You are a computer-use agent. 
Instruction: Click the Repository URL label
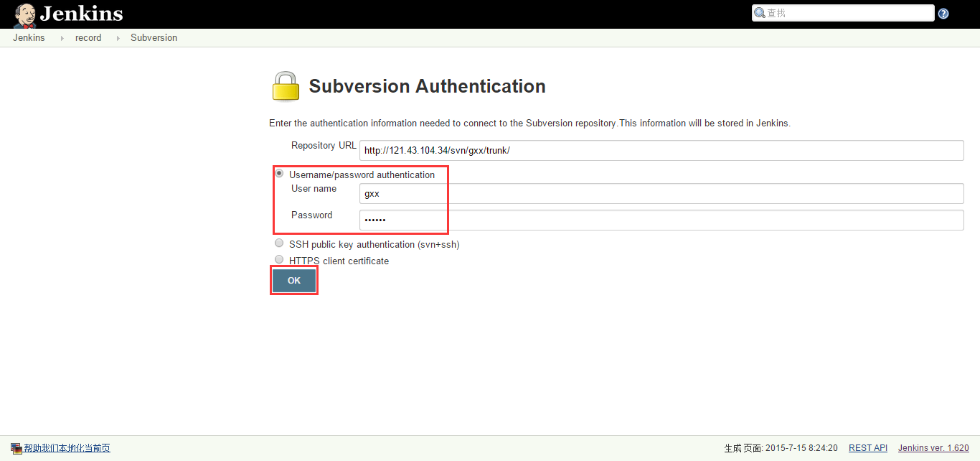coord(324,146)
